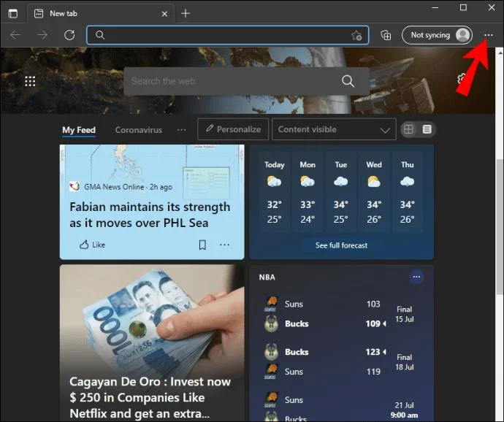The image size is (504, 422).
Task: Focus the address bar
Action: tap(228, 35)
